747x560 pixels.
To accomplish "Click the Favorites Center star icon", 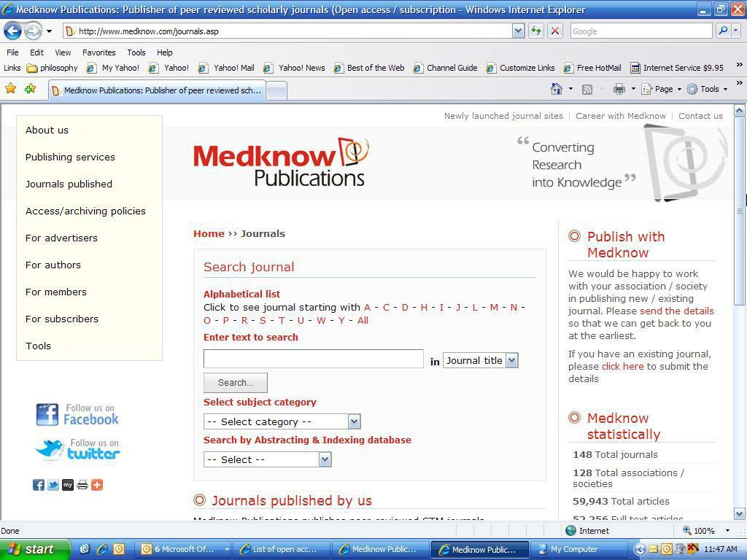I will point(10,88).
